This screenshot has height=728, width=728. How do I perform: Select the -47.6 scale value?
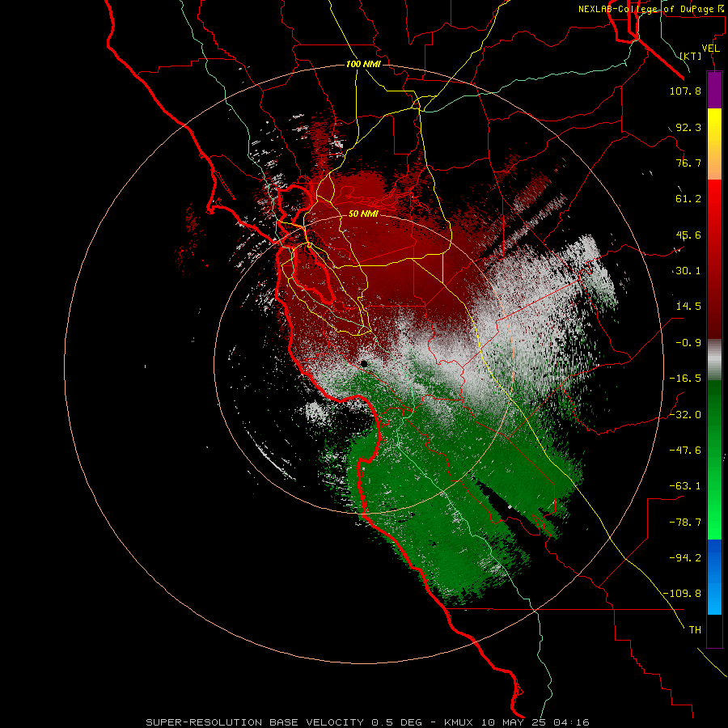(x=685, y=451)
